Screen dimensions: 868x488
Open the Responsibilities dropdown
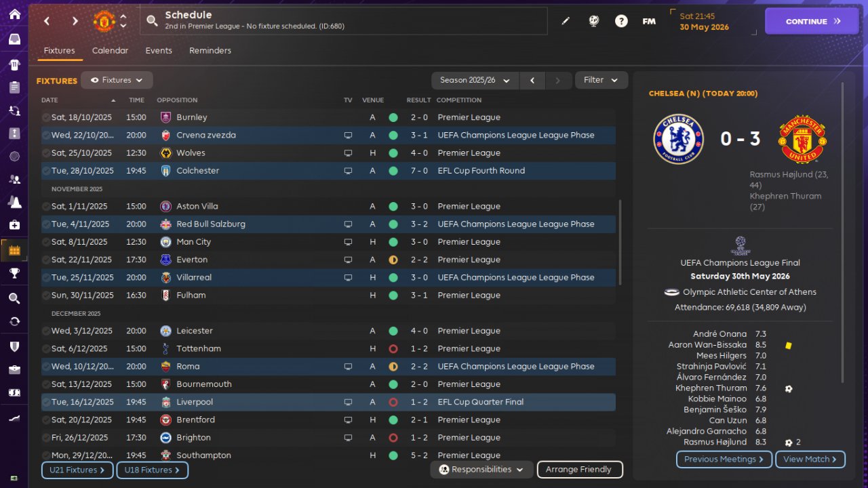coord(481,469)
